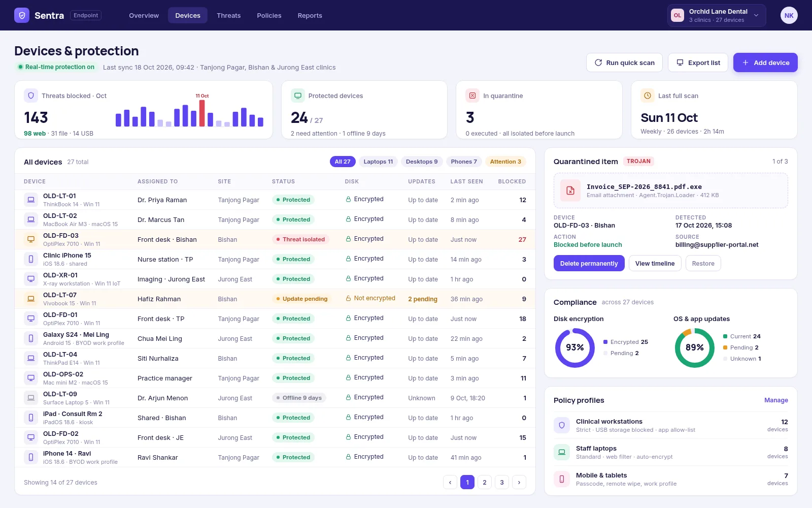Go to next page of devices

(x=519, y=482)
